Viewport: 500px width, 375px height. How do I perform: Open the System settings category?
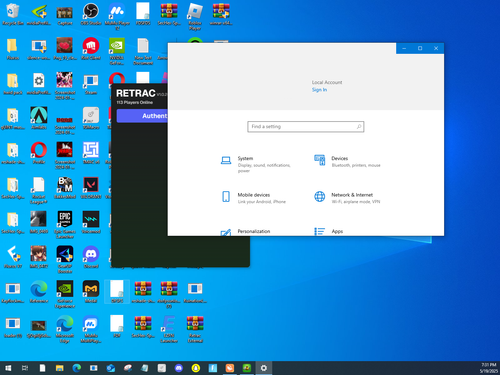tap(257, 164)
